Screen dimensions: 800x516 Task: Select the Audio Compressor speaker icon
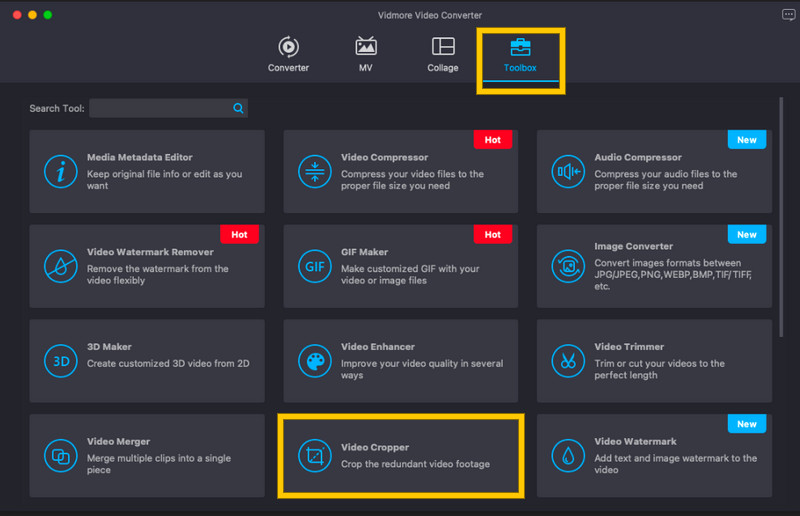(x=569, y=172)
